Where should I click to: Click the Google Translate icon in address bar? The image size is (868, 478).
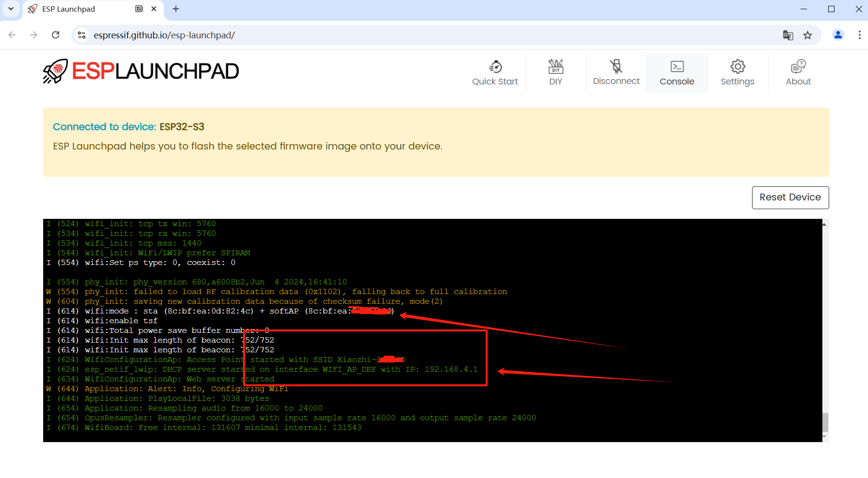pos(788,35)
